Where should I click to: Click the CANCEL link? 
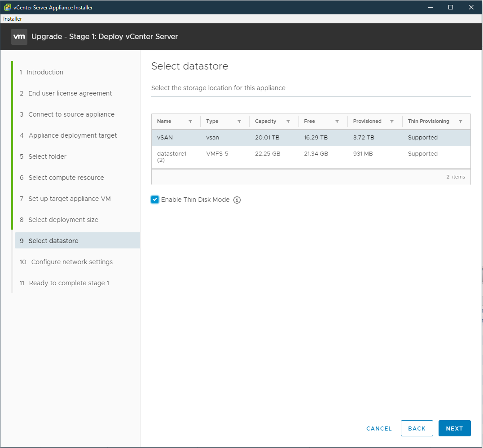pyautogui.click(x=379, y=428)
